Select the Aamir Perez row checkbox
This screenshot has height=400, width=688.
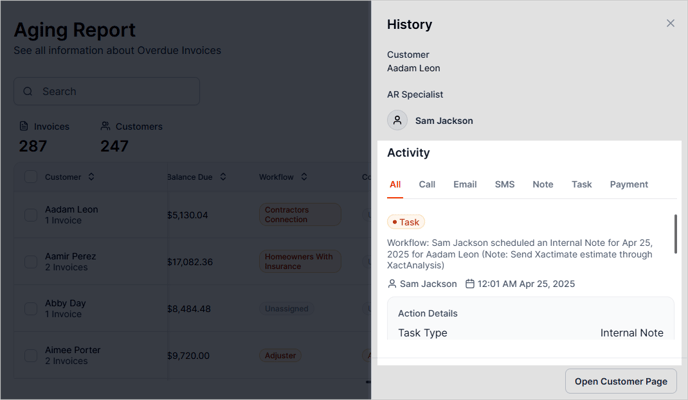click(x=30, y=262)
